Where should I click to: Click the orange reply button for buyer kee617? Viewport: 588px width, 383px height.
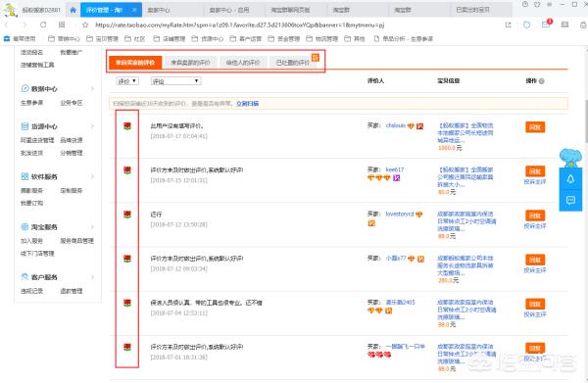(x=535, y=171)
